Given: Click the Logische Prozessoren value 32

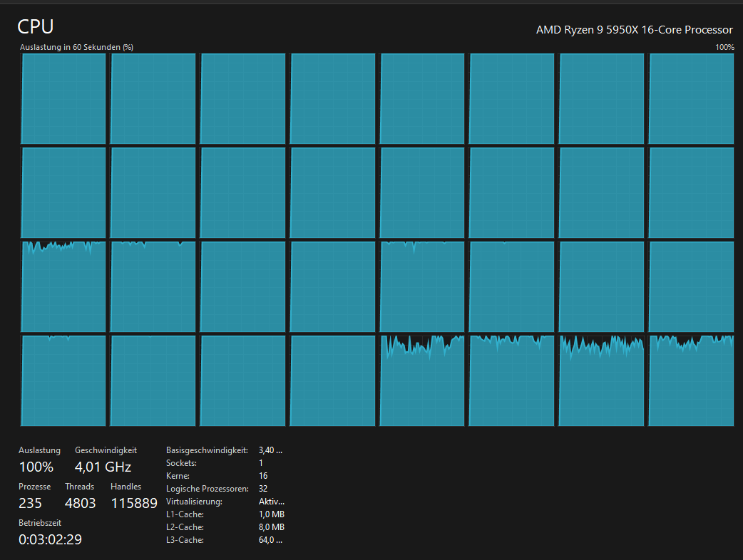Looking at the screenshot, I should [x=264, y=489].
